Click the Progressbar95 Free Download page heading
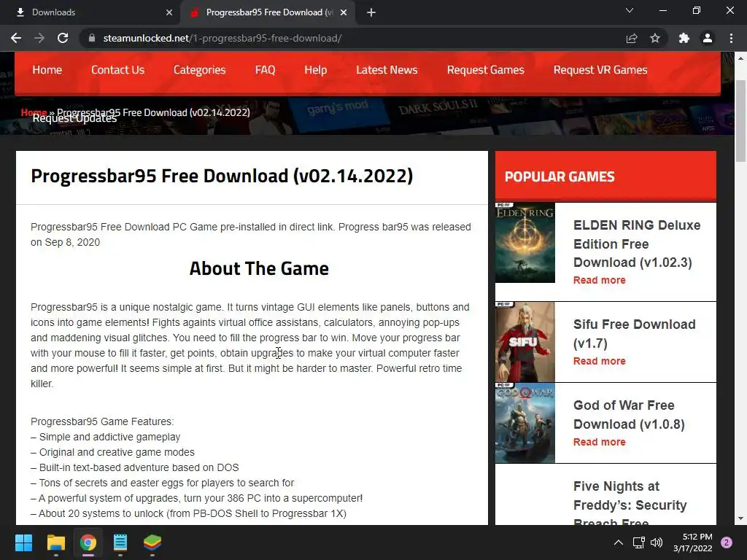The width and height of the screenshot is (747, 560). (x=222, y=176)
